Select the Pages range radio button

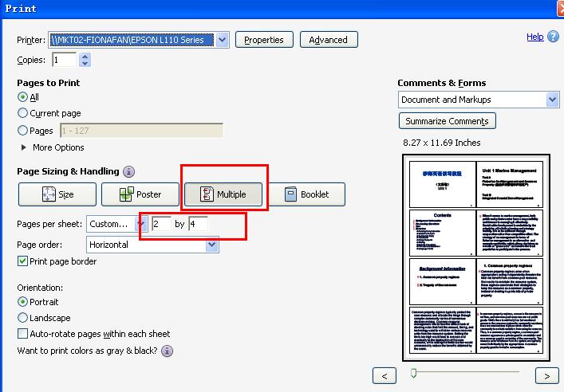pyautogui.click(x=22, y=130)
